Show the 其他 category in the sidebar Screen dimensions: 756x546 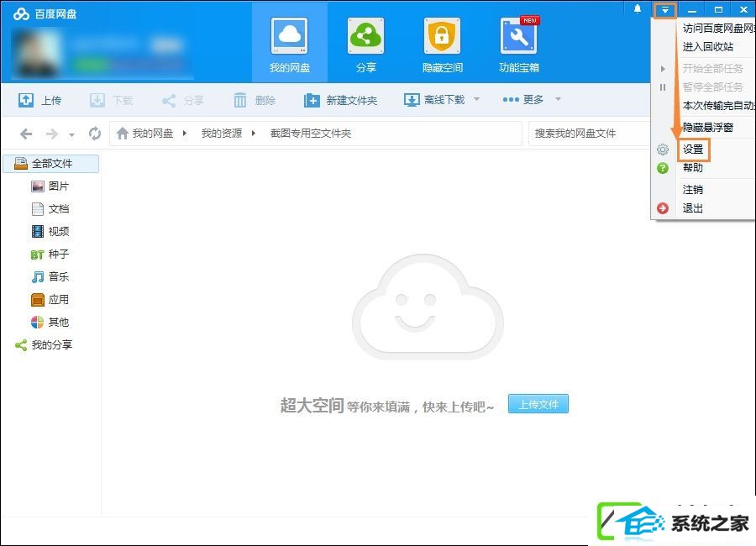click(50, 323)
